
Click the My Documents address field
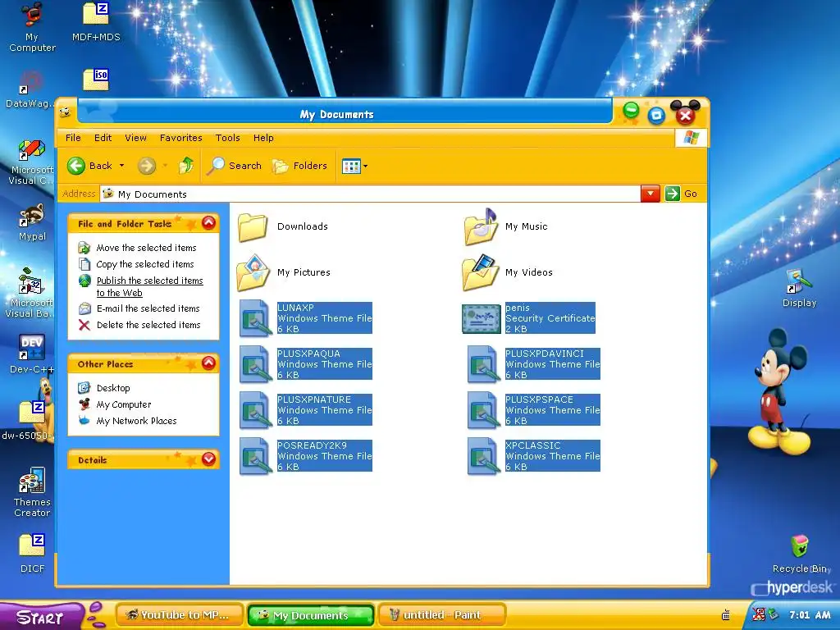tap(370, 194)
